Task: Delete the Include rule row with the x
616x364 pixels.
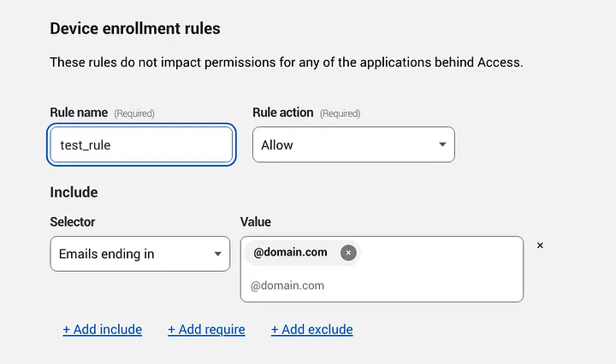Action: [x=540, y=246]
